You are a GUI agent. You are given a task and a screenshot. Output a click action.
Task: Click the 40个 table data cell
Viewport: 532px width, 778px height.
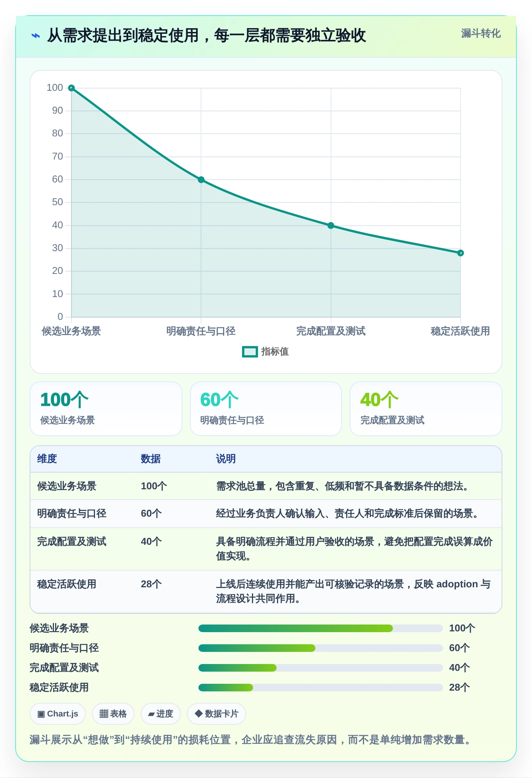151,542
